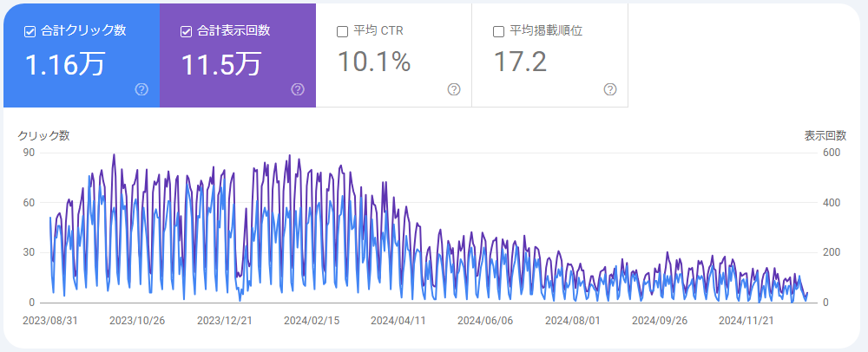Click the 2024/02/15 date on the chart axis

click(x=311, y=321)
